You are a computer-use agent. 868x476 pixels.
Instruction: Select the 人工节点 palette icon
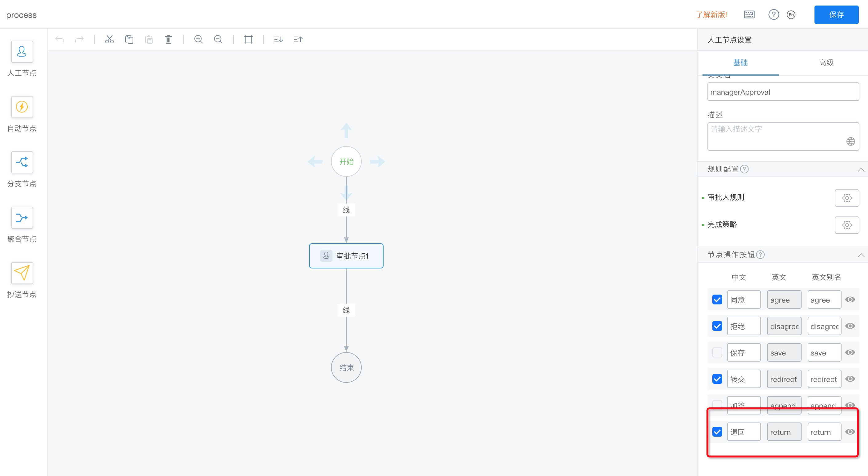[22, 52]
